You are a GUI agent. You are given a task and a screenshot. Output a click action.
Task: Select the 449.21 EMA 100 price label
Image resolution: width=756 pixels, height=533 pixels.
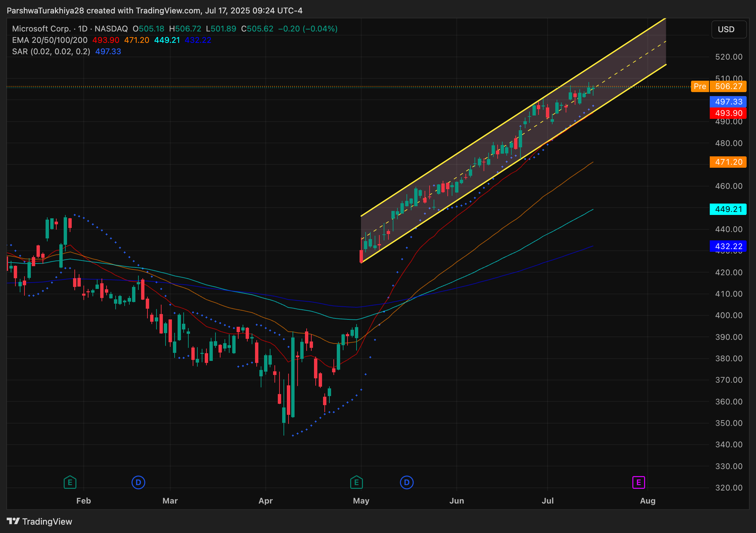pos(729,209)
